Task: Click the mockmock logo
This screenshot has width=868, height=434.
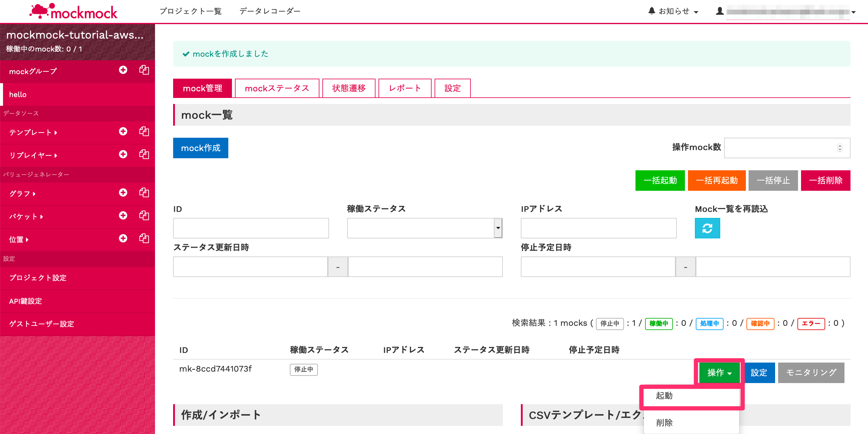Action: coord(74,11)
